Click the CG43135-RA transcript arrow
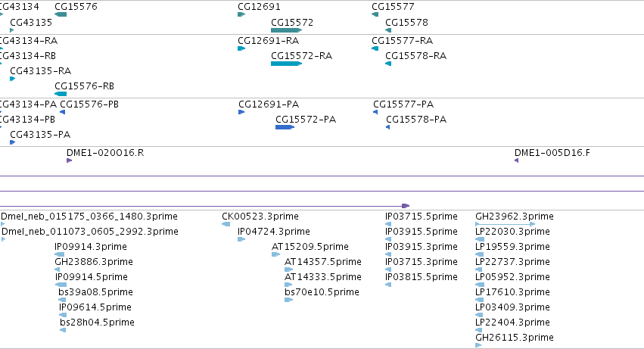Image resolution: width=644 pixels, height=349 pixels. tap(12, 79)
